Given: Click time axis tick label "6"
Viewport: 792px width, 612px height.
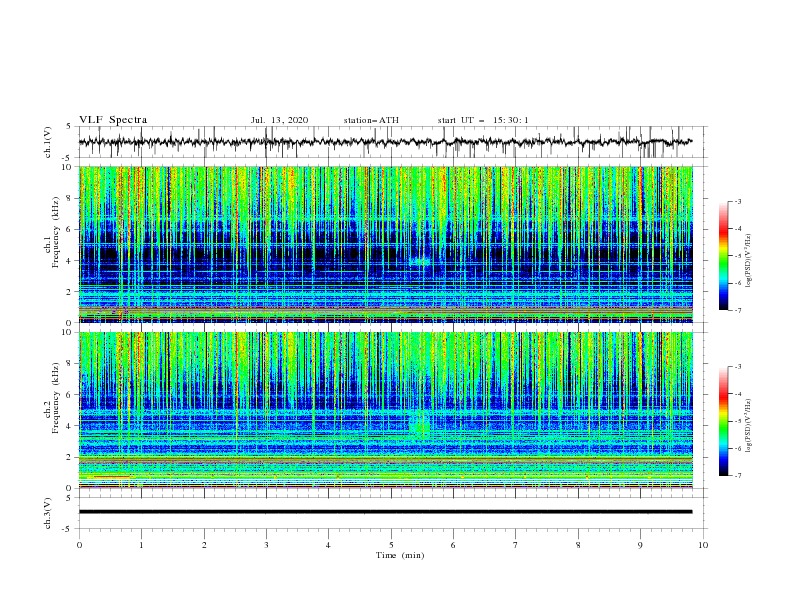Looking at the screenshot, I should [454, 545].
